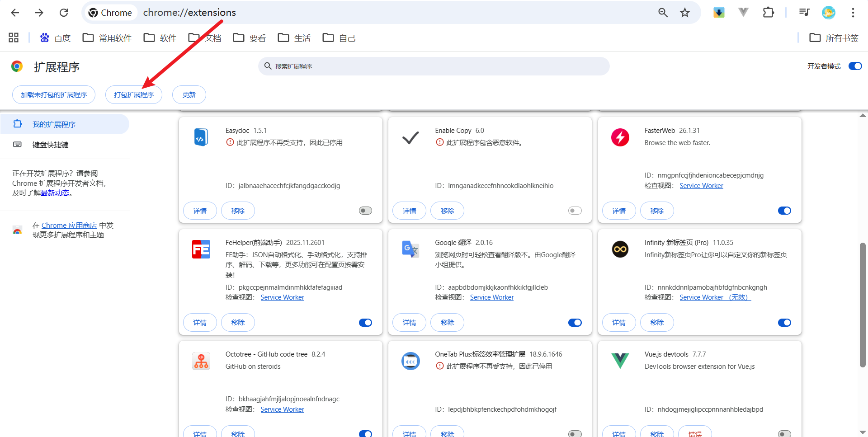Open the 百度 bookmark
Image resolution: width=868 pixels, height=437 pixels.
55,38
